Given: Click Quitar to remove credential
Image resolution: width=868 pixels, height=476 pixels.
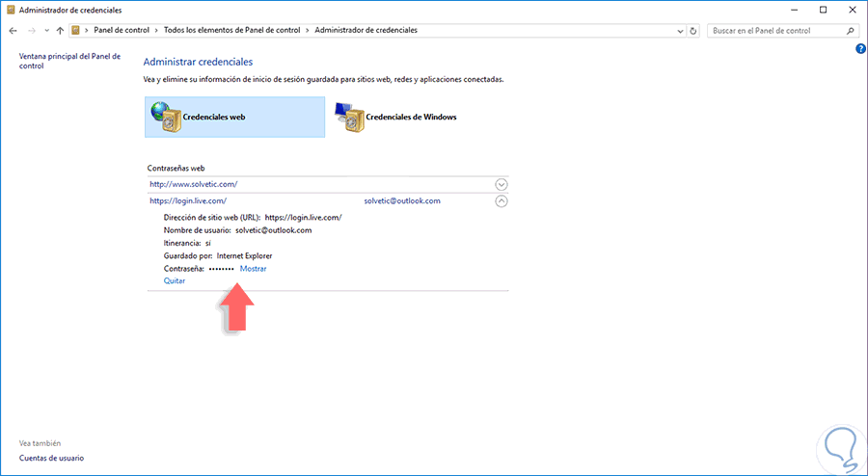Looking at the screenshot, I should 175,280.
